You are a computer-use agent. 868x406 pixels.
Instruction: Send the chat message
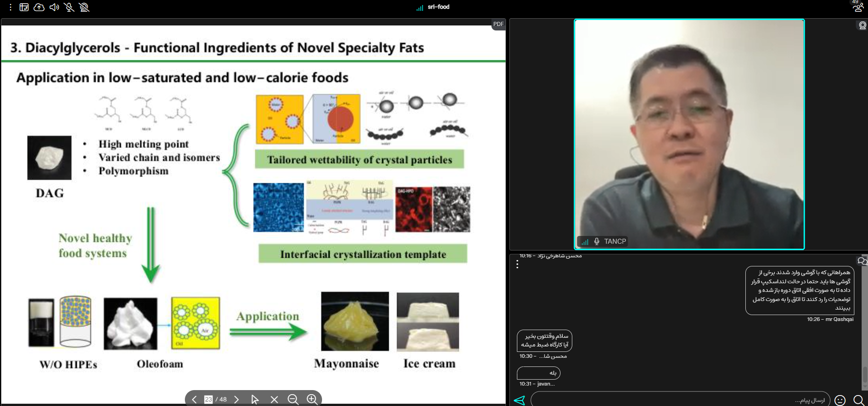[519, 400]
